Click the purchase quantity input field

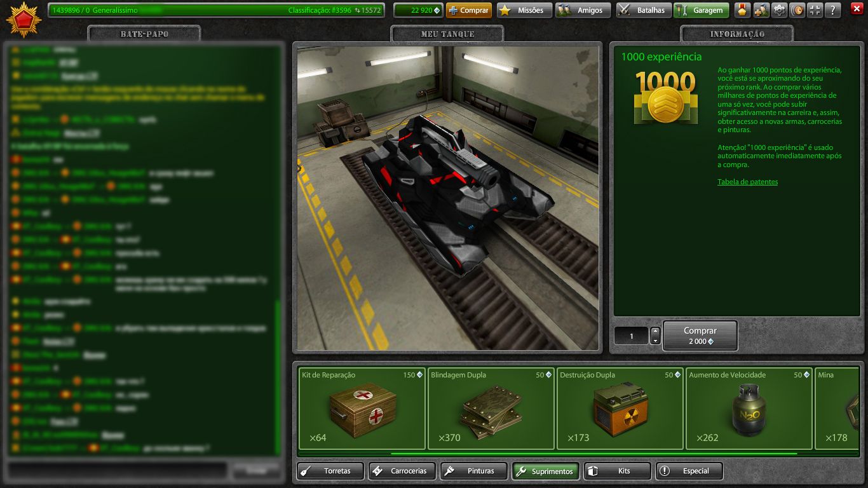click(632, 335)
